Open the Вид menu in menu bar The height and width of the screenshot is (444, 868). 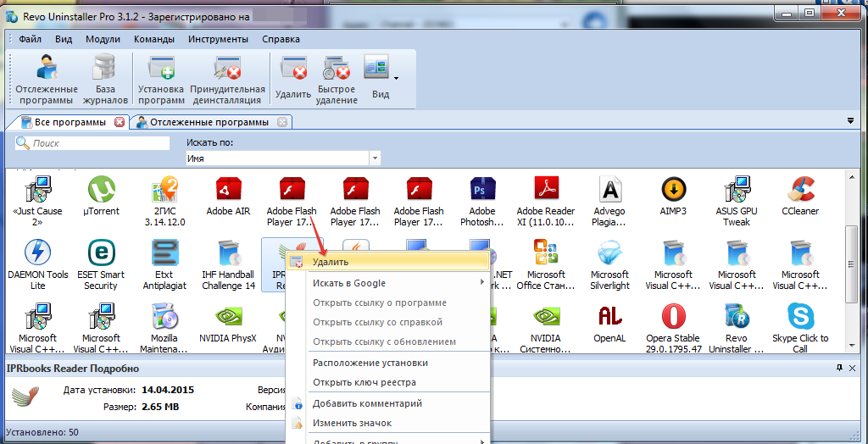pos(64,39)
